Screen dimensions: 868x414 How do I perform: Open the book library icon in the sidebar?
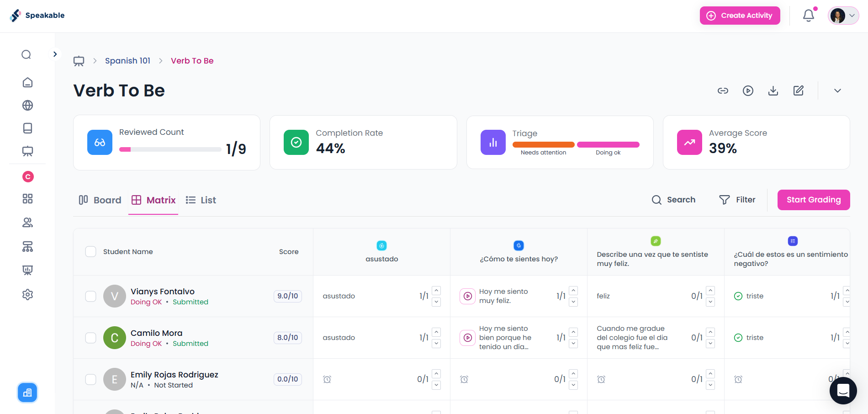pyautogui.click(x=27, y=128)
